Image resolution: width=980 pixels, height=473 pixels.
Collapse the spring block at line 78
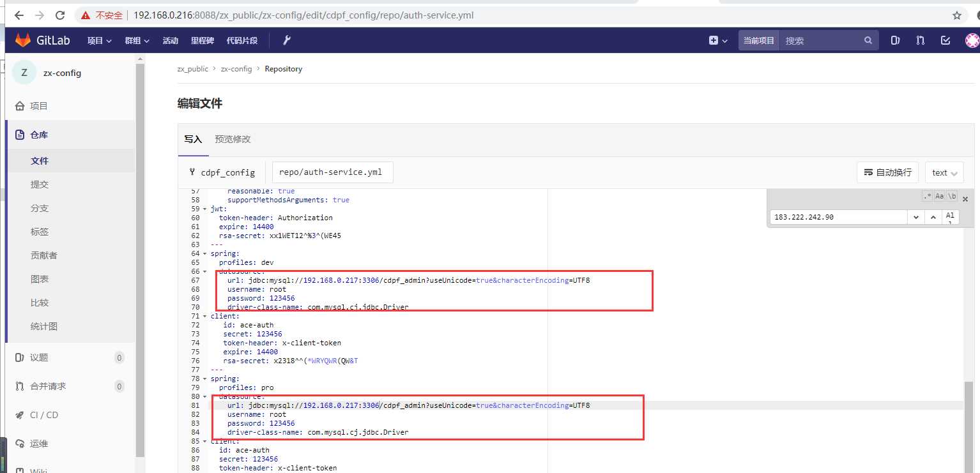(204, 379)
